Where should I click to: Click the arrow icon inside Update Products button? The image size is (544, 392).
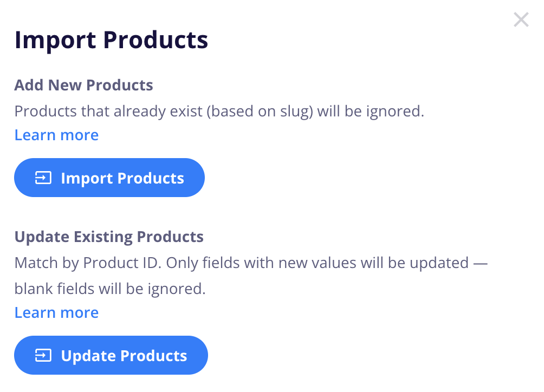(43, 355)
